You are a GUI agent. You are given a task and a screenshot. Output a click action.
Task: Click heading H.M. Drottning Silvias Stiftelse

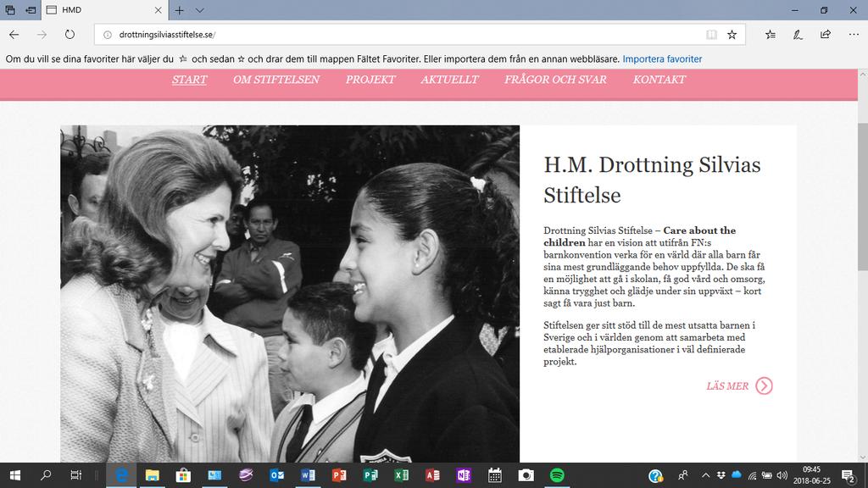[652, 180]
